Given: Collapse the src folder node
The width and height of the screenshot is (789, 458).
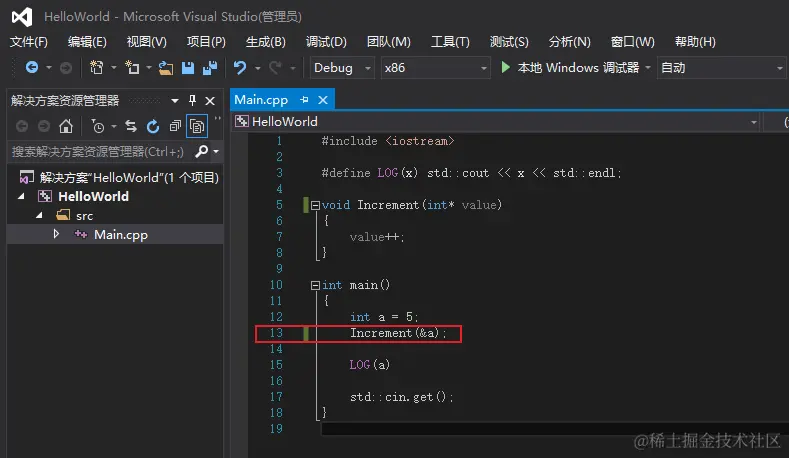Looking at the screenshot, I should point(40,215).
